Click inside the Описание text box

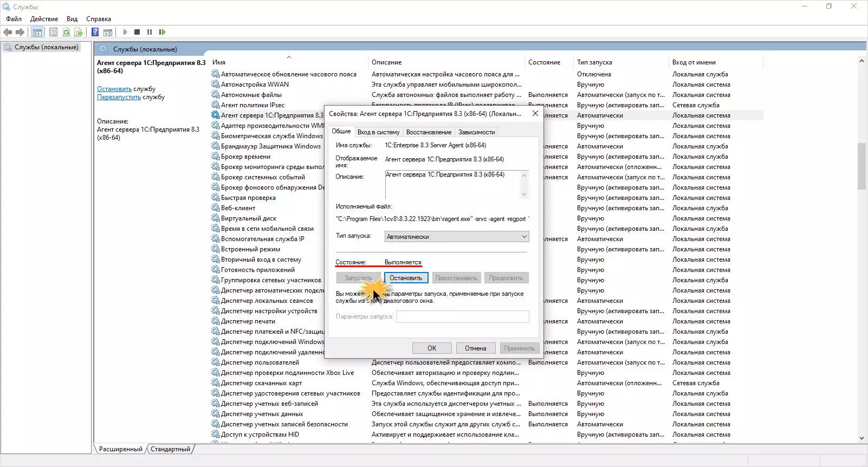pyautogui.click(x=457, y=185)
